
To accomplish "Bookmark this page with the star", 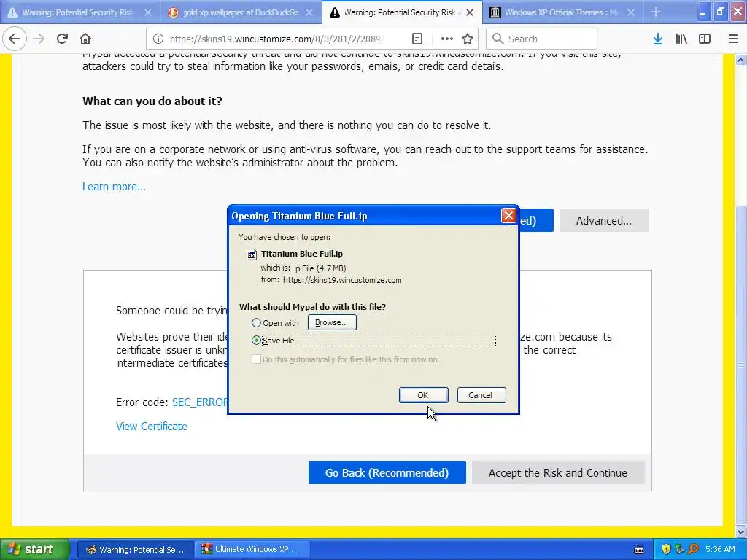I will tap(468, 39).
